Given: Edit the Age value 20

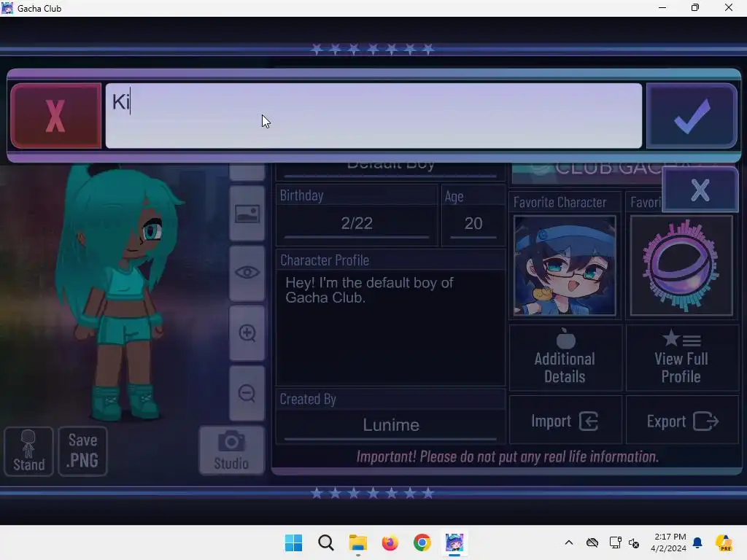Looking at the screenshot, I should [x=473, y=224].
